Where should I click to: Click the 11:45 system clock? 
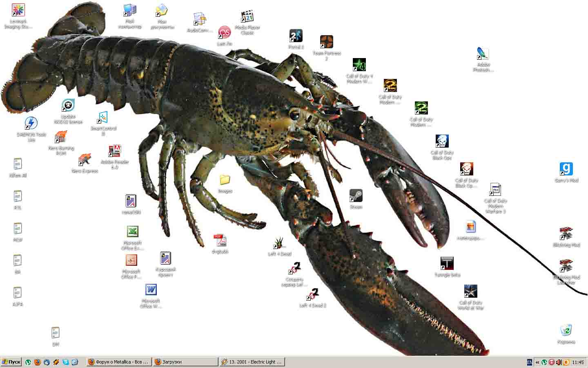[578, 362]
